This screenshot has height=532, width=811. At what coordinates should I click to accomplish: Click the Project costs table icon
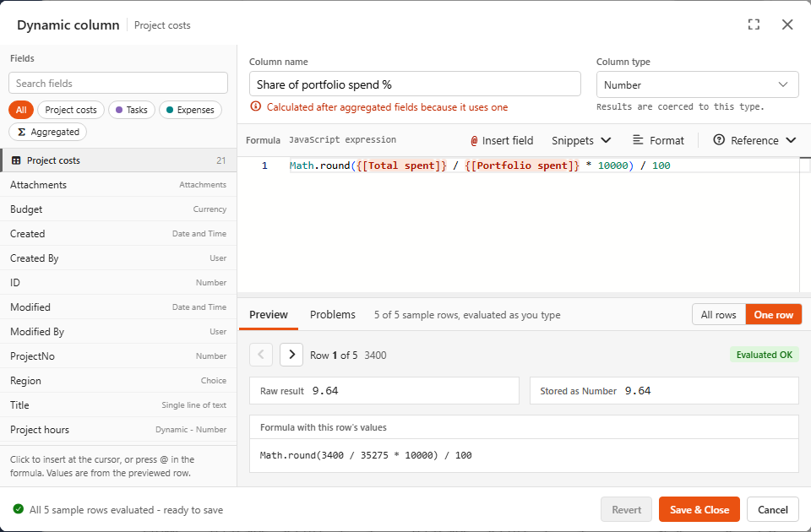[x=16, y=160]
